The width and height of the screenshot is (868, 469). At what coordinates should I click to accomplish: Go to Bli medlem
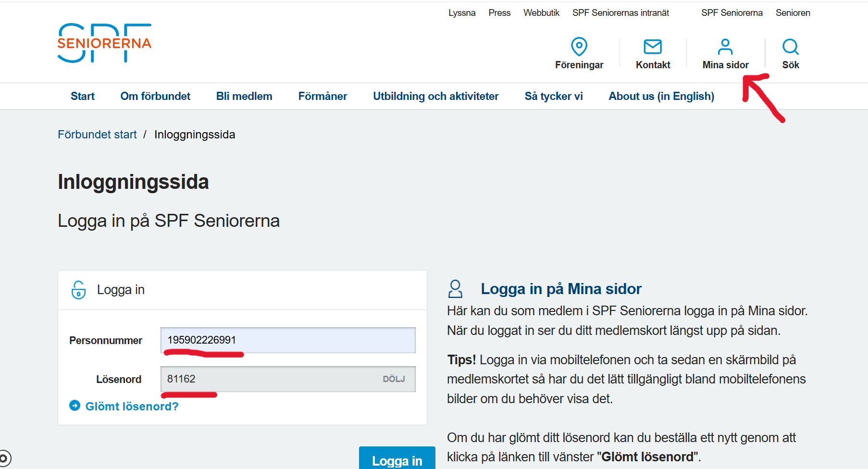(x=244, y=96)
